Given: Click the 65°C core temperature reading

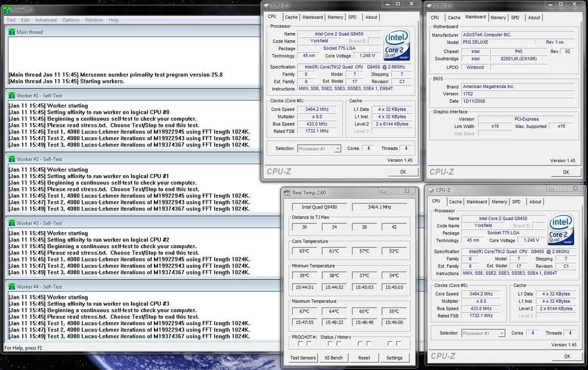Looking at the screenshot, I should point(304,252).
